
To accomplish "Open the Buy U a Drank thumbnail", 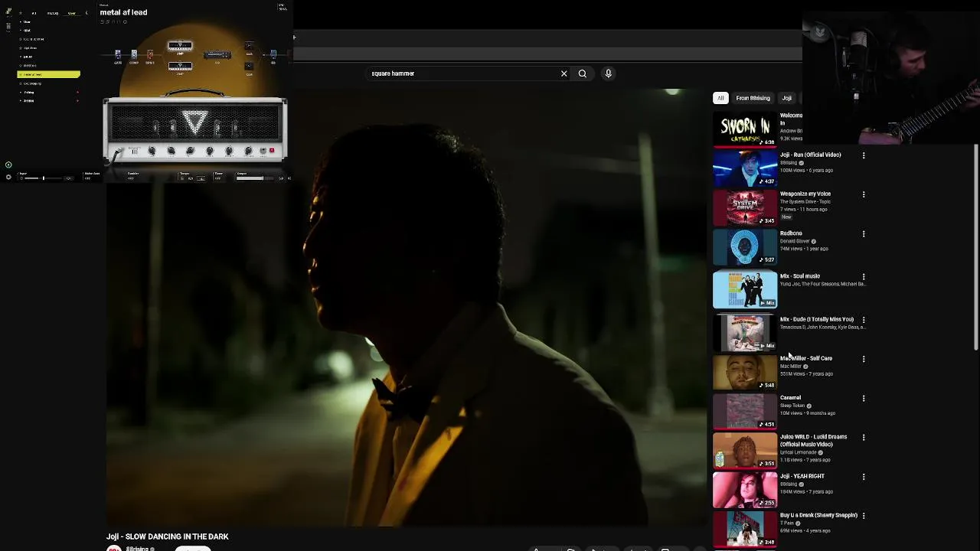I will [745, 529].
